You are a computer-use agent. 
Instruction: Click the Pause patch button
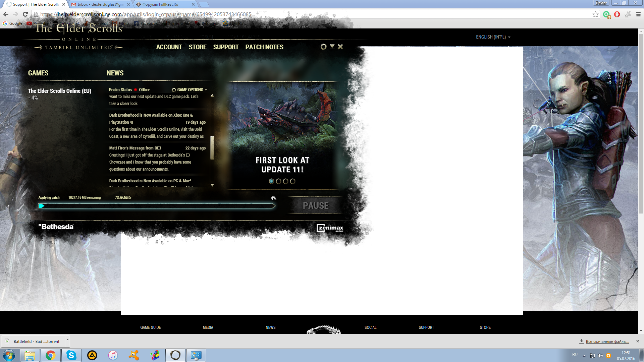click(x=316, y=205)
